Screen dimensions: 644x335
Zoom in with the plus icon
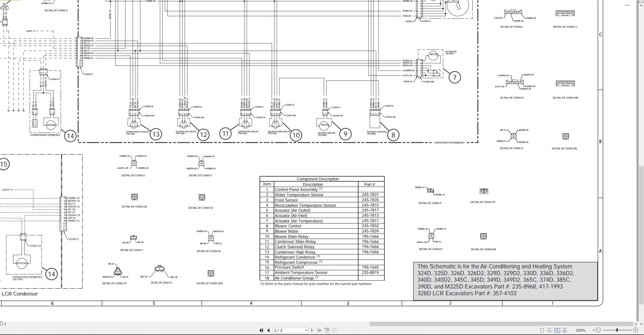(x=635, y=330)
